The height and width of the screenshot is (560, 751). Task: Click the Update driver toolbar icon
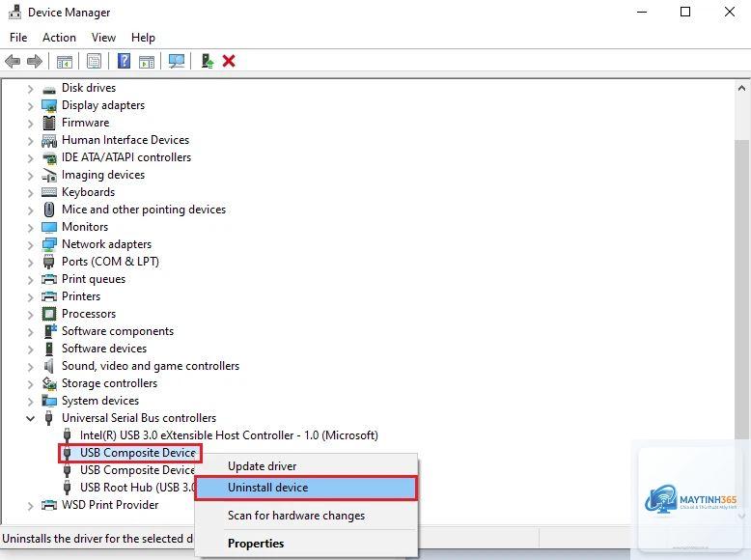pos(207,61)
